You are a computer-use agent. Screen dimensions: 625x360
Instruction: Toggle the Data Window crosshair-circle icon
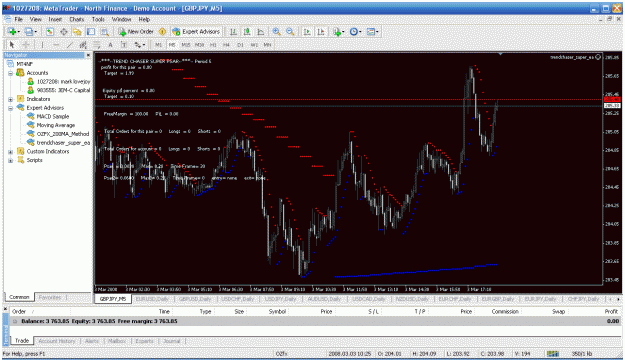(63, 31)
